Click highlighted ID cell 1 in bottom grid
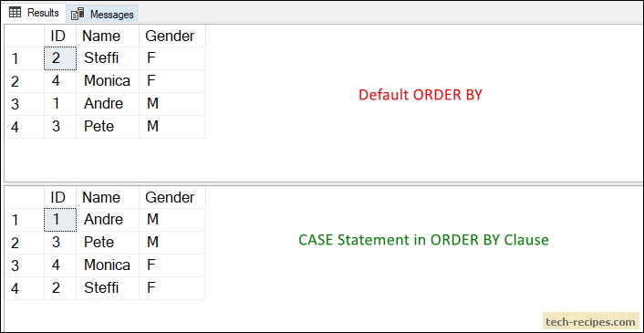The height and width of the screenshot is (333, 644). (60, 220)
